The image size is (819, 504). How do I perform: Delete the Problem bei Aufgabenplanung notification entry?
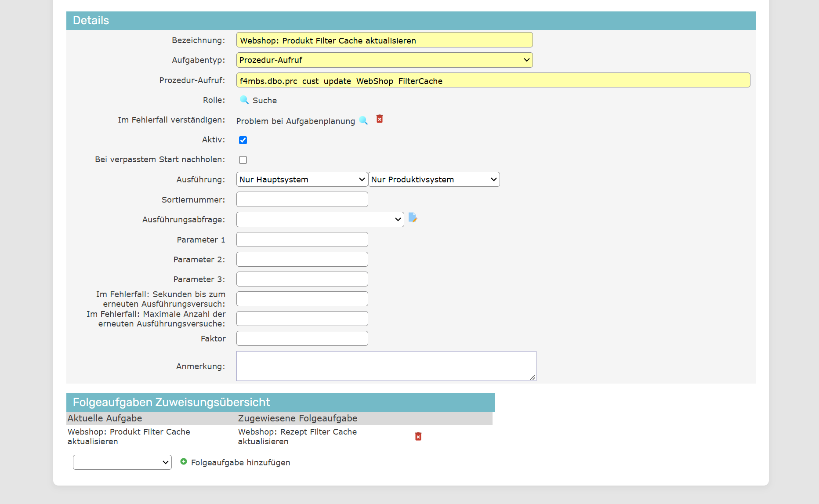[380, 119]
